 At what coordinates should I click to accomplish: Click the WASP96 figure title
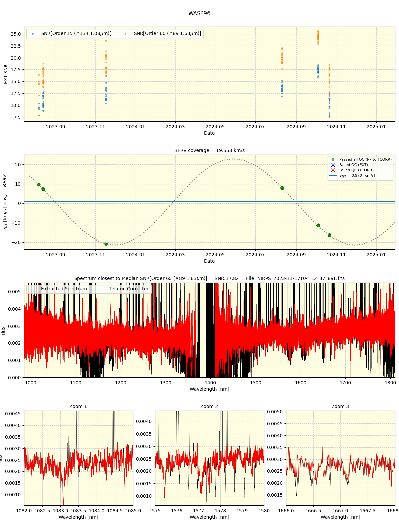pos(199,14)
